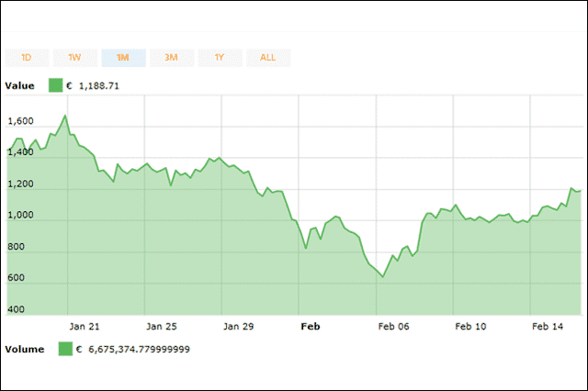This screenshot has height=391, width=588.
Task: Click the 800 y-axis label
Action: [16, 246]
